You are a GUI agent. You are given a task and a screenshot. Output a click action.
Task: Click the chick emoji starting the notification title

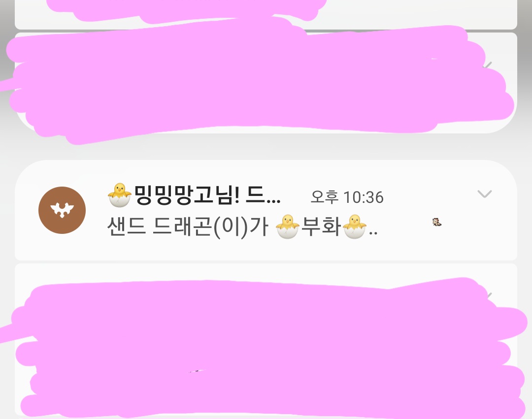[x=119, y=195]
